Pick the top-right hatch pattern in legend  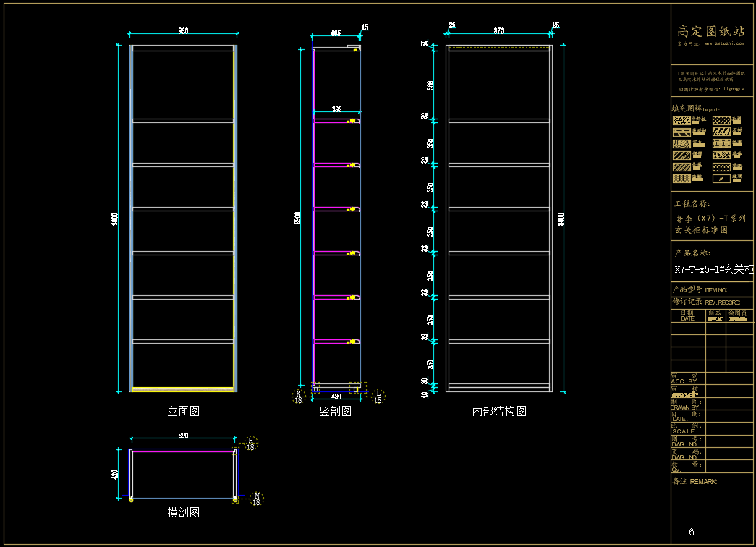721,121
